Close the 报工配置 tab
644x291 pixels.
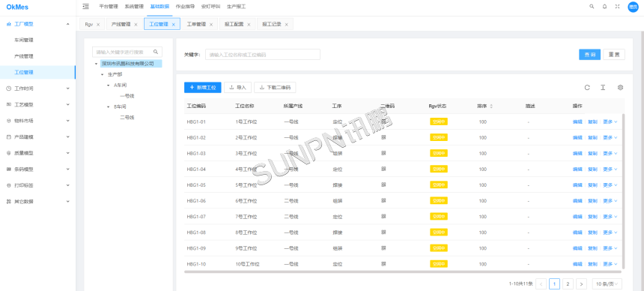pos(249,24)
